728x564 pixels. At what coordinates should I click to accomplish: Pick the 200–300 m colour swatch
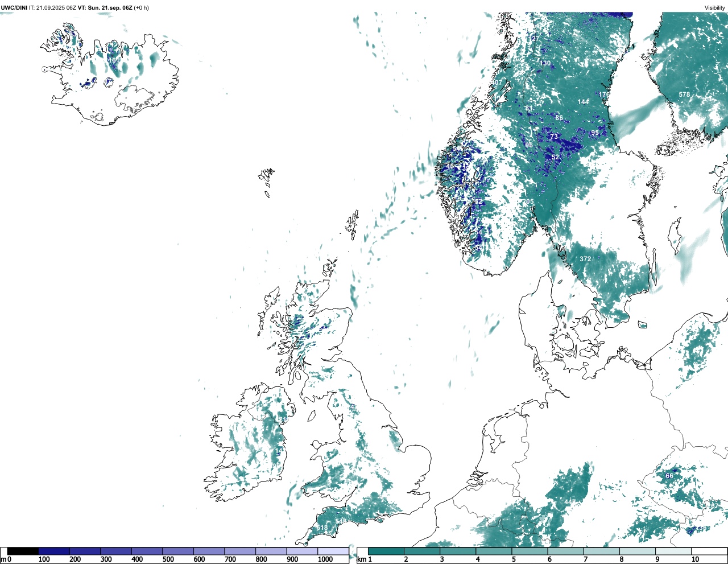click(85, 551)
